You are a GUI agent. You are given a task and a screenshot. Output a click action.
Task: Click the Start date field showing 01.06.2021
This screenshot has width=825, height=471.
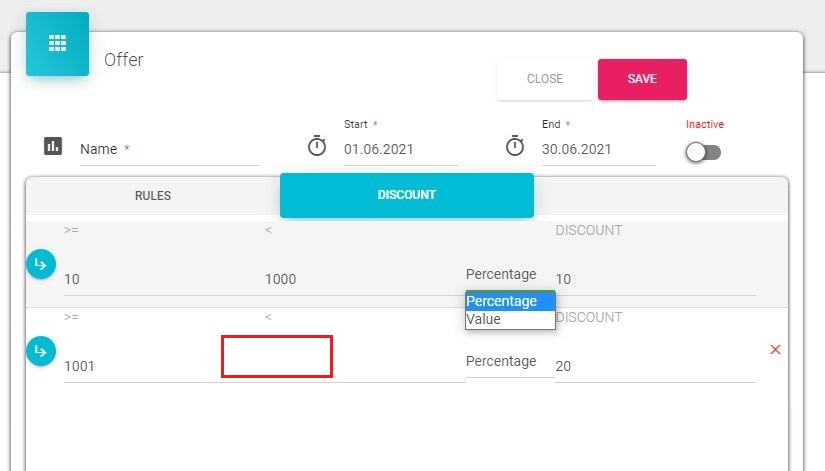click(x=400, y=150)
